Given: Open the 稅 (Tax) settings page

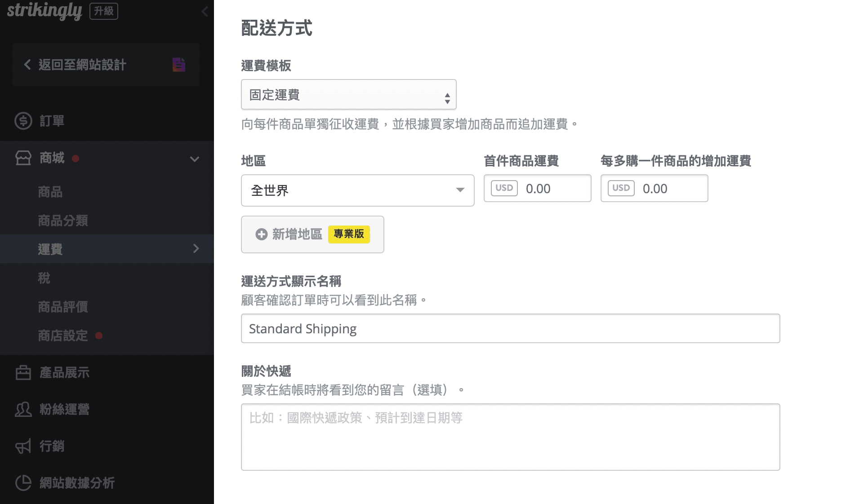Looking at the screenshot, I should point(44,278).
